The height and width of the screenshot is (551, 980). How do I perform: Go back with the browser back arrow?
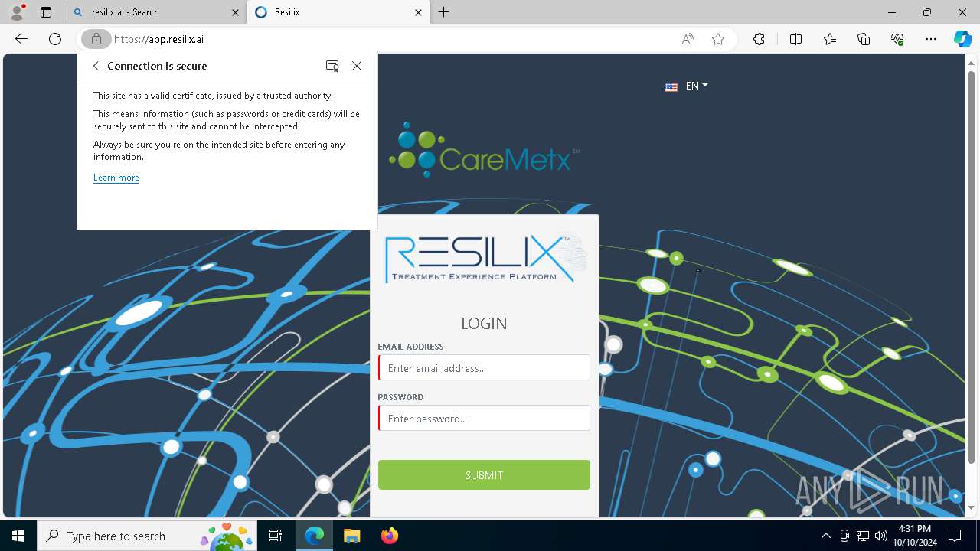click(x=21, y=39)
